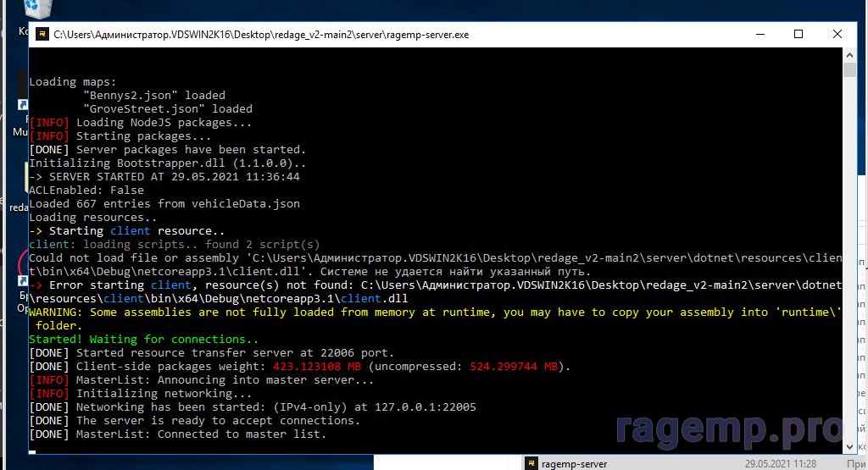Click the scrollbar up arrow in the console
The height and width of the screenshot is (470, 868).
pos(850,56)
